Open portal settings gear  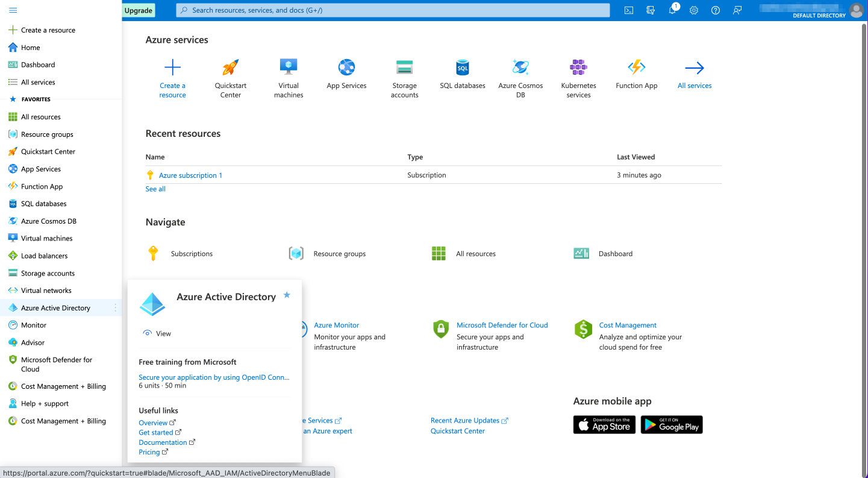coord(694,10)
